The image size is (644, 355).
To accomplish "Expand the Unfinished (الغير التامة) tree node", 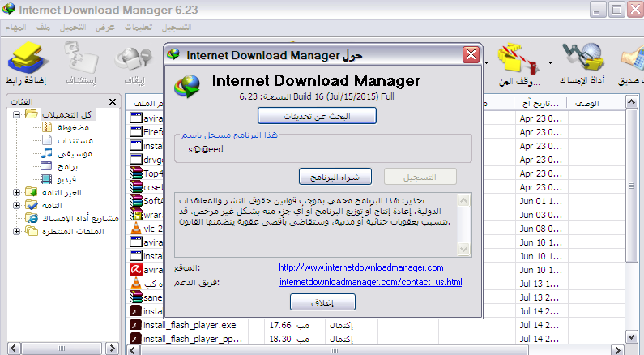I will (17, 192).
